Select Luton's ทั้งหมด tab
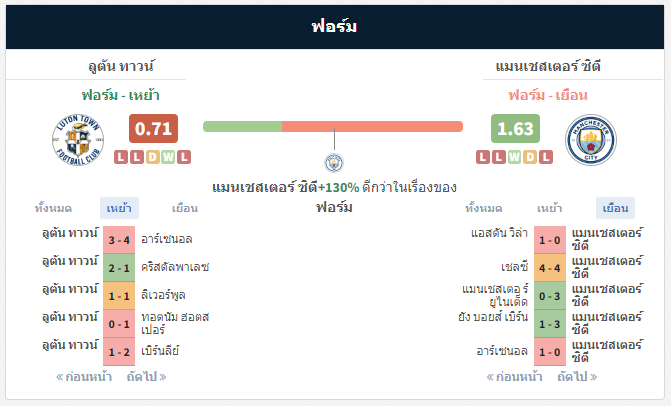The width and height of the screenshot is (671, 406). point(53,208)
